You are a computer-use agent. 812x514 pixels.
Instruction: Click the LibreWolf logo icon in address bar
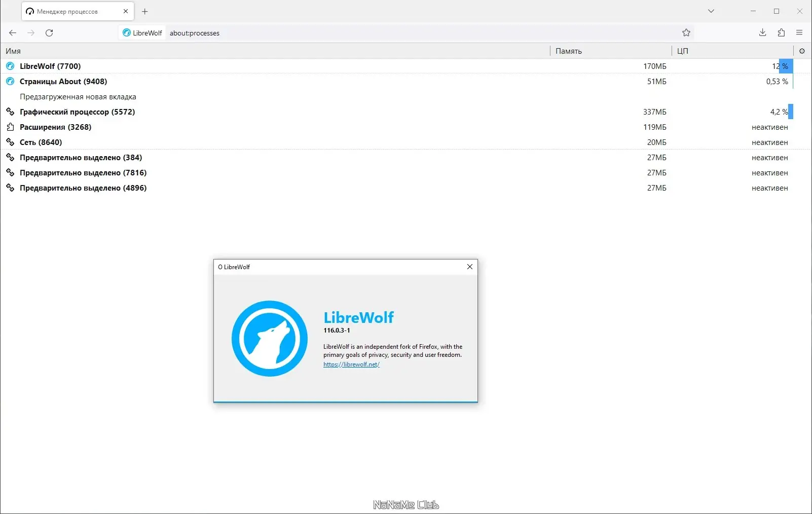click(127, 32)
